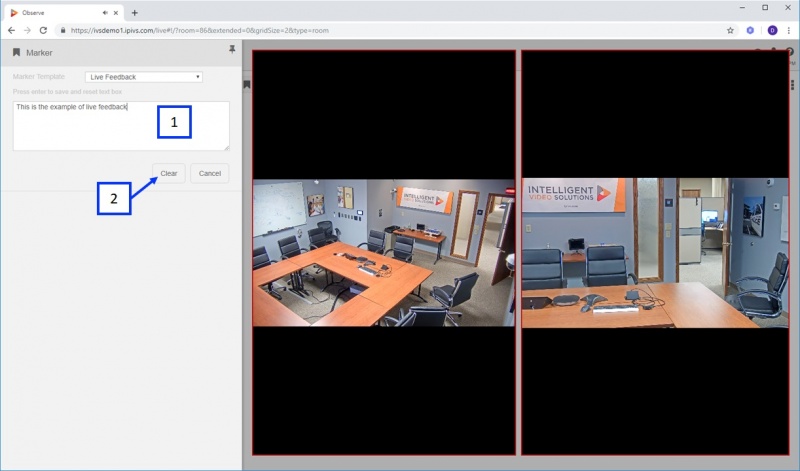Viewport: 800px width, 471px height.
Task: Click the Marker panel bookmark header icon
Action: pyautogui.click(x=16, y=53)
